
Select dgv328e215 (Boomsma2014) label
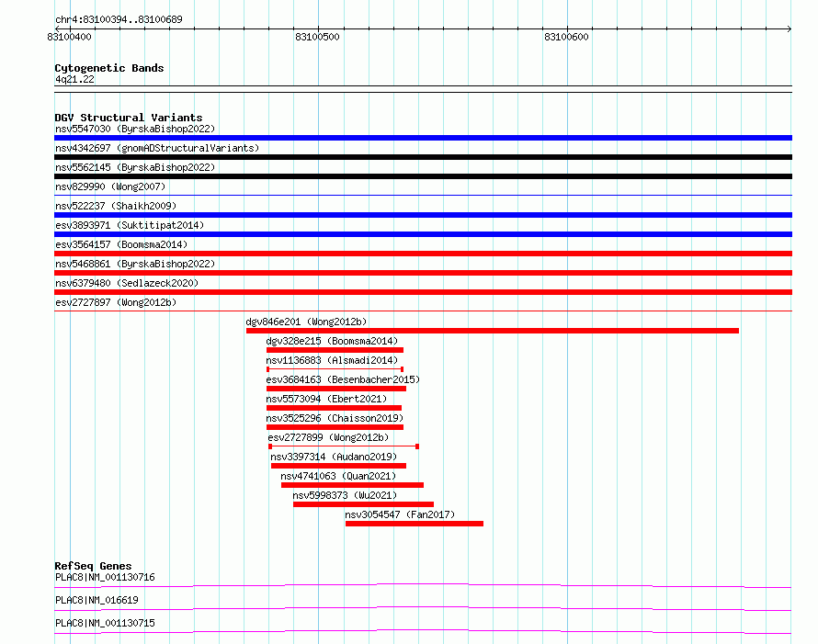click(332, 341)
